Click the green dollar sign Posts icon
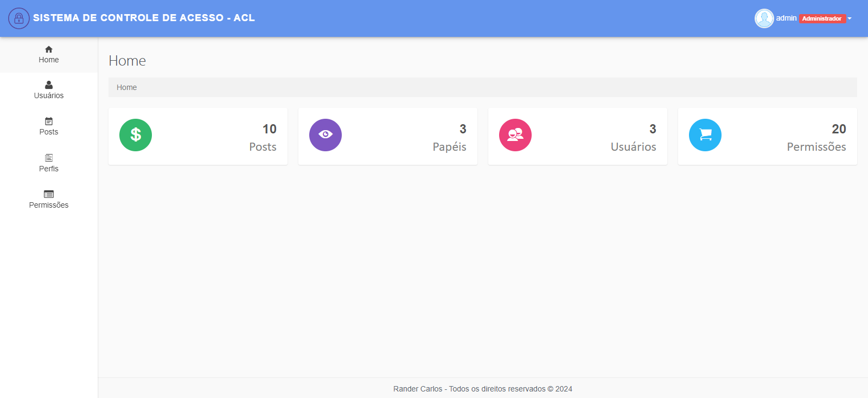 pyautogui.click(x=136, y=135)
